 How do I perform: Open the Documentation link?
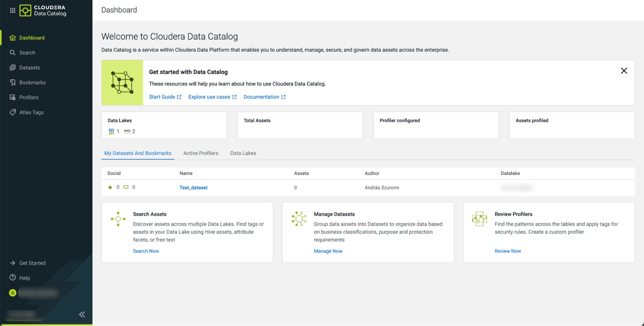[x=264, y=97]
